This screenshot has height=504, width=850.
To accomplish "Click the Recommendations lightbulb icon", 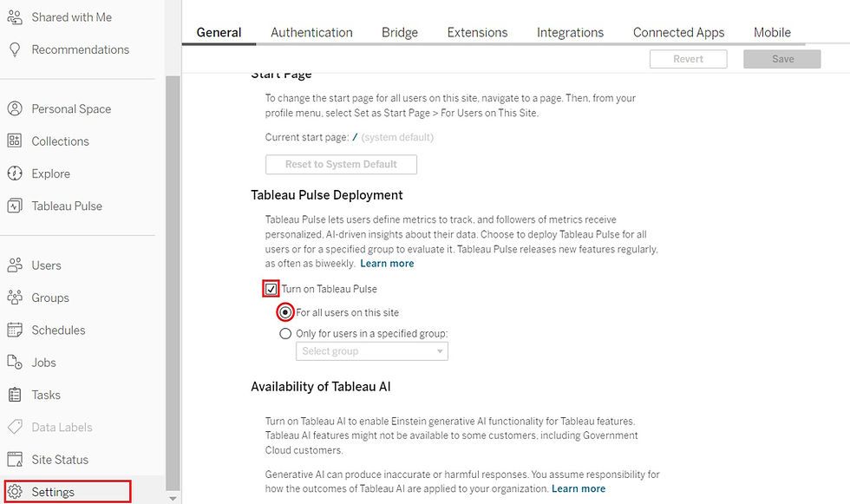I will (15, 49).
